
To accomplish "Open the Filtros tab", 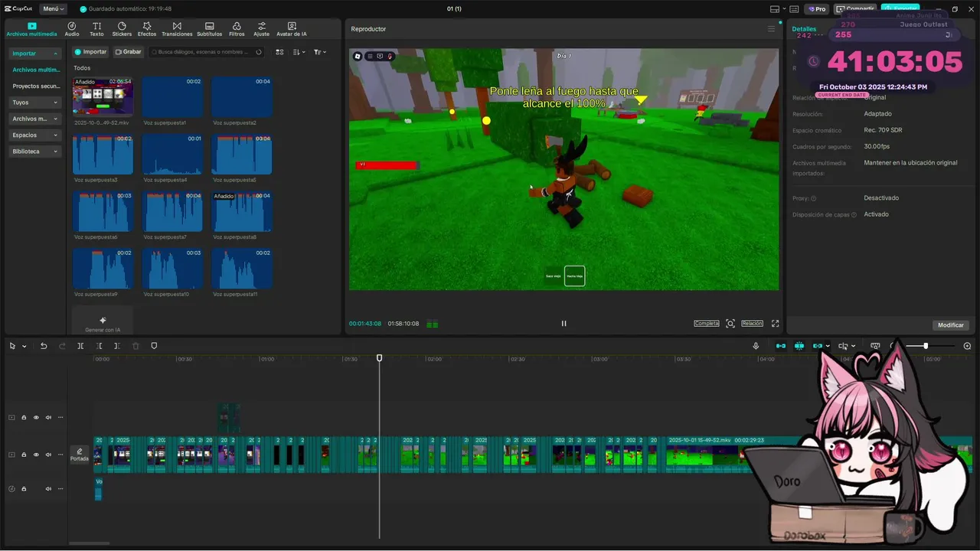I will (x=237, y=29).
